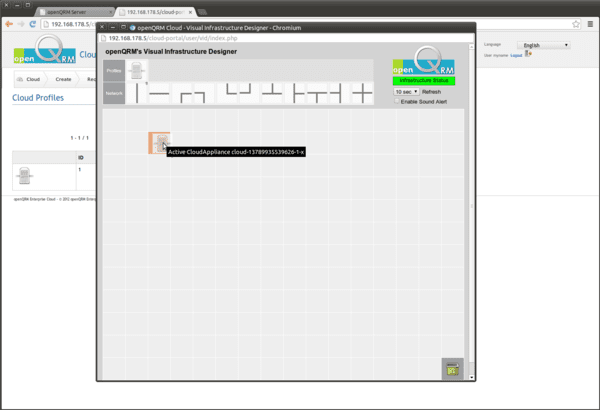
Task: Open the Language English dropdown
Action: click(544, 45)
